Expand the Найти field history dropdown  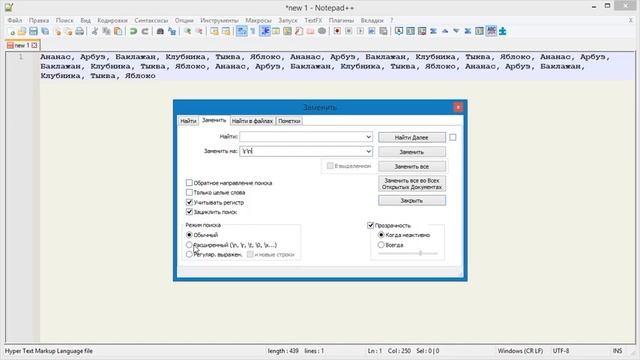pyautogui.click(x=368, y=137)
